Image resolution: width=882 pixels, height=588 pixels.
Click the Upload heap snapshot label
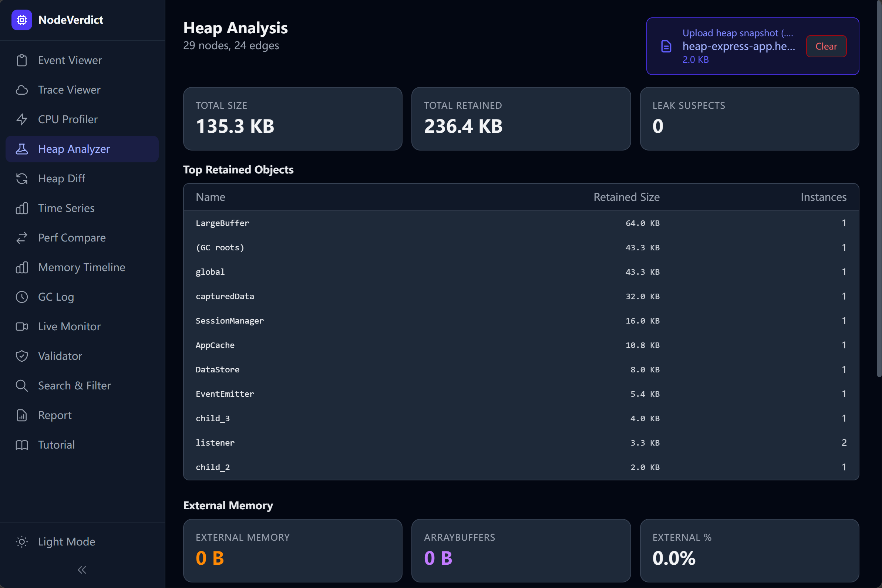pos(738,33)
